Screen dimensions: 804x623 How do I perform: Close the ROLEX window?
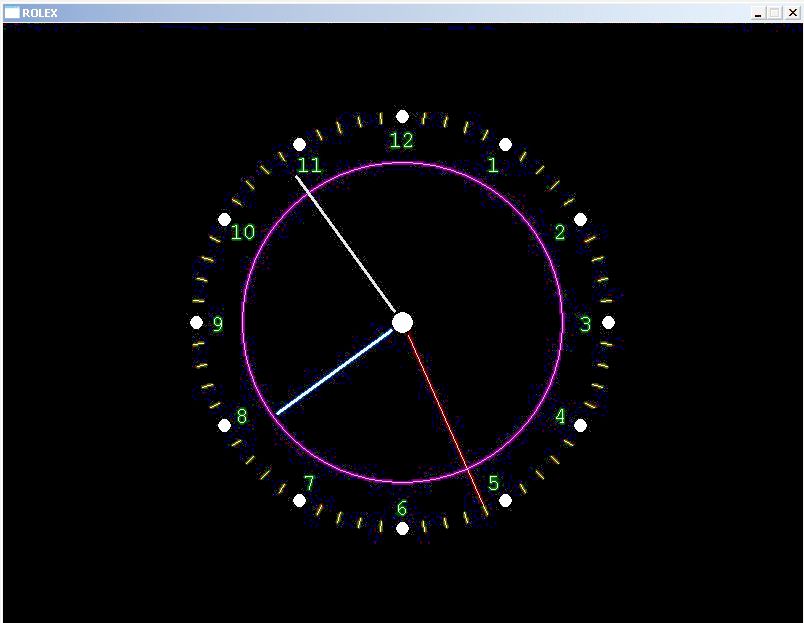793,13
